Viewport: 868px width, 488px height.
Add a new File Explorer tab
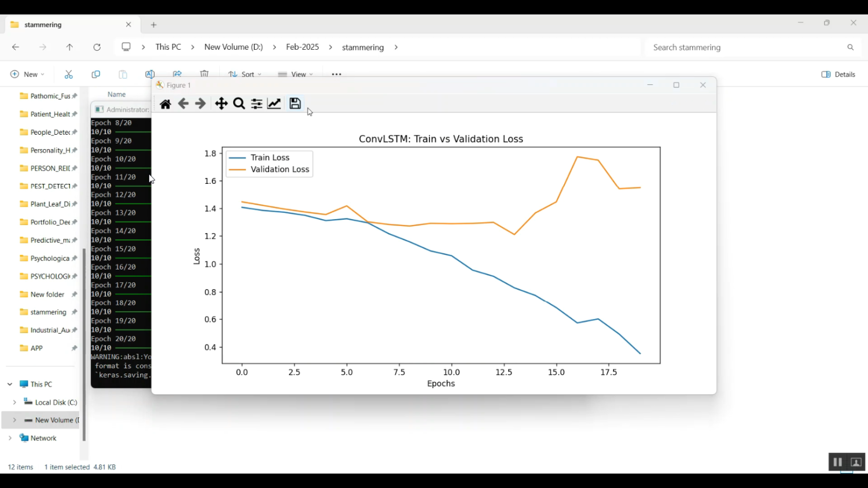pos(154,25)
